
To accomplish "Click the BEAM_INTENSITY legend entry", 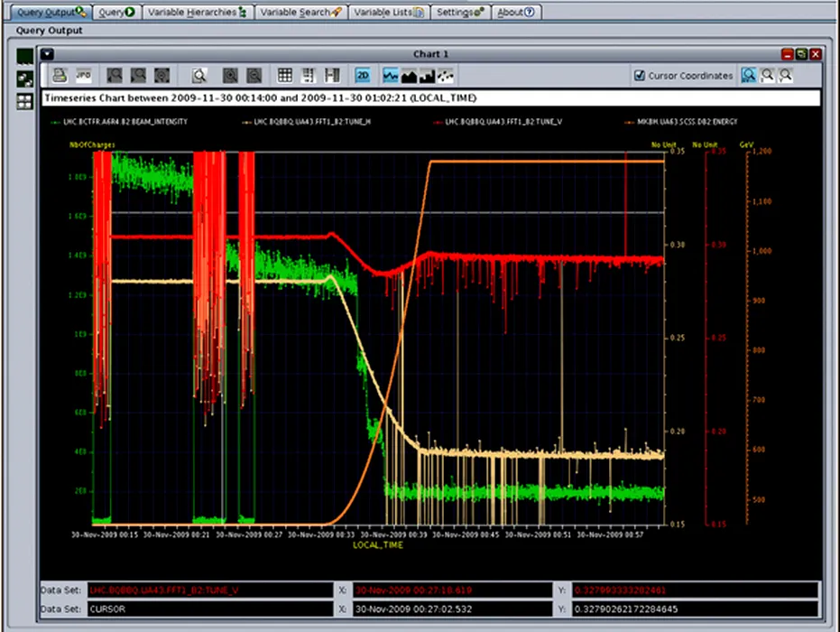I will [119, 122].
